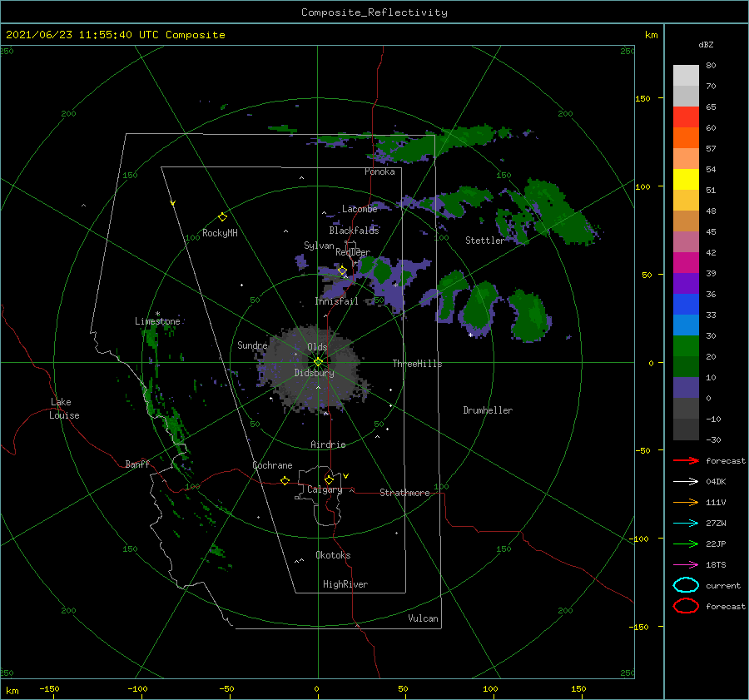Select the light gray 80 dBZ swatch
Screen dimensions: 749x700
(x=686, y=75)
